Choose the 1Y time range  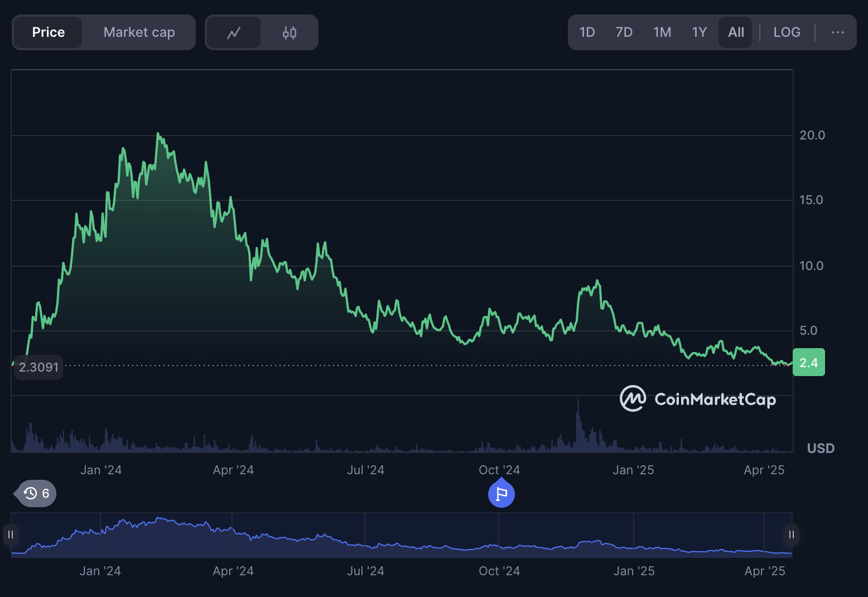pyautogui.click(x=700, y=32)
